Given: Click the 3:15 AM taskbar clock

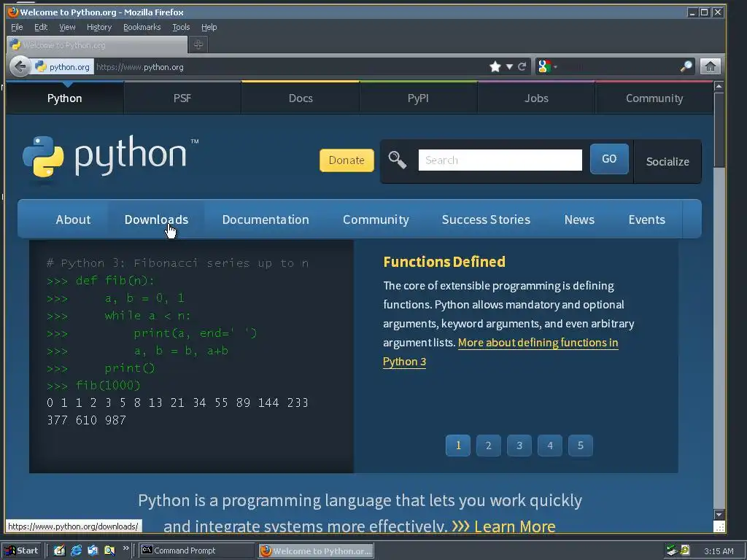Looking at the screenshot, I should [719, 551].
